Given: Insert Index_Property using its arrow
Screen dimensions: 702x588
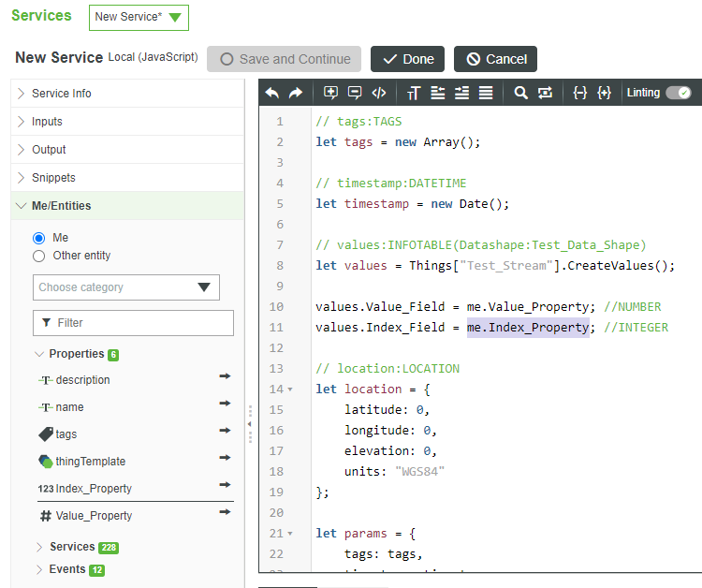Looking at the screenshot, I should click(x=225, y=485).
